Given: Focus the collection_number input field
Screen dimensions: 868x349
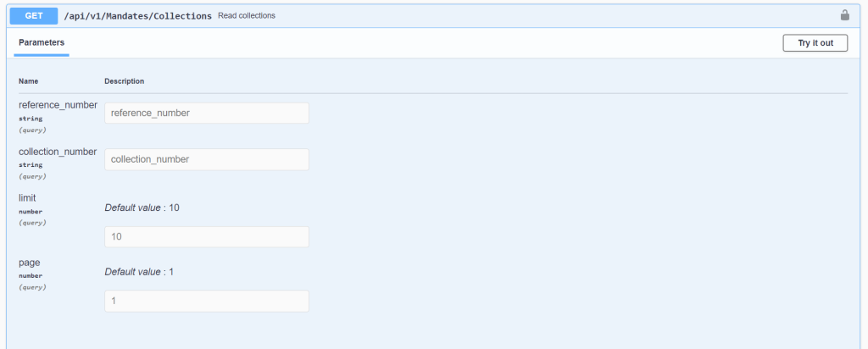Looking at the screenshot, I should pos(206,159).
